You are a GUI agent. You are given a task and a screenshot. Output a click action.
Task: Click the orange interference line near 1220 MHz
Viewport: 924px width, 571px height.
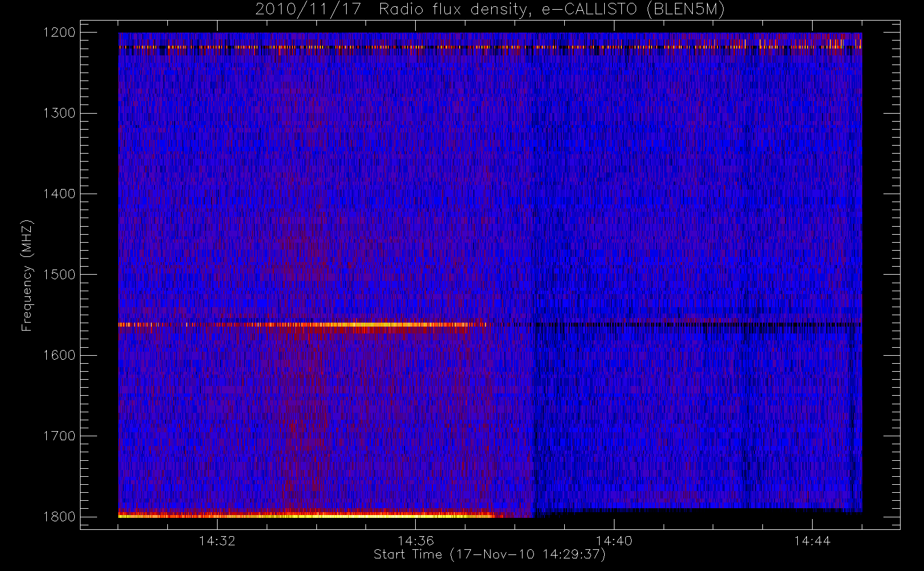[x=490, y=47]
